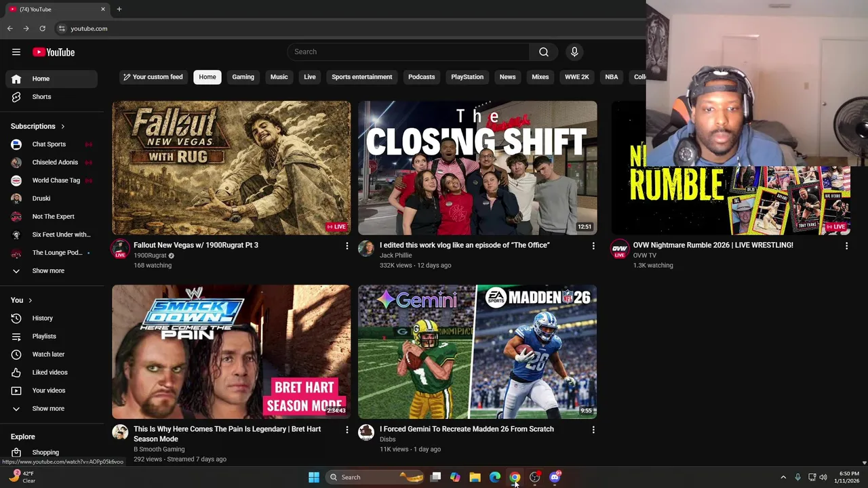Click the browser Reload button

[x=42, y=28]
